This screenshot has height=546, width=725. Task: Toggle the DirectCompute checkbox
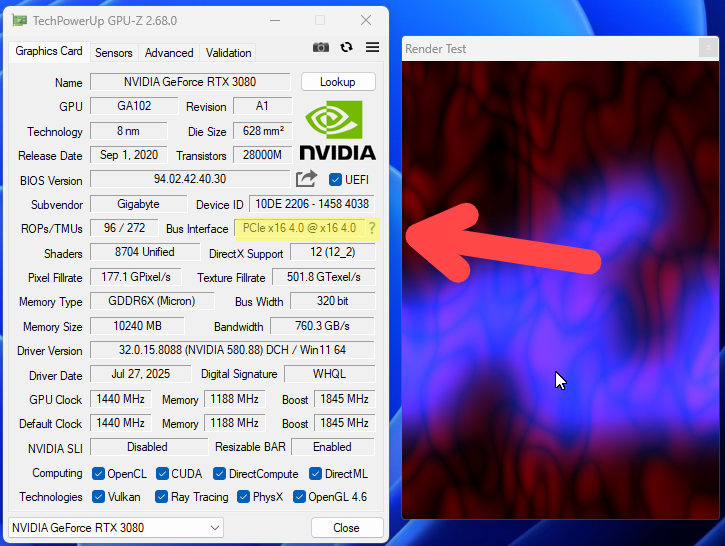pos(219,473)
